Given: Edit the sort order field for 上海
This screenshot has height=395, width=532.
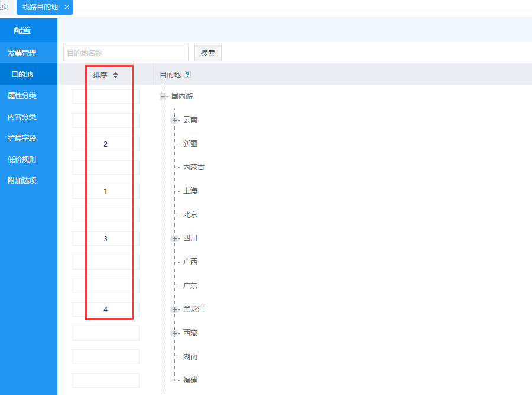Looking at the screenshot, I should coord(105,192).
